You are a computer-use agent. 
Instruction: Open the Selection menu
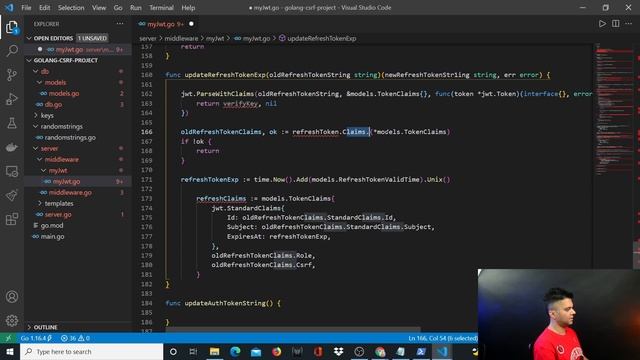[71, 8]
